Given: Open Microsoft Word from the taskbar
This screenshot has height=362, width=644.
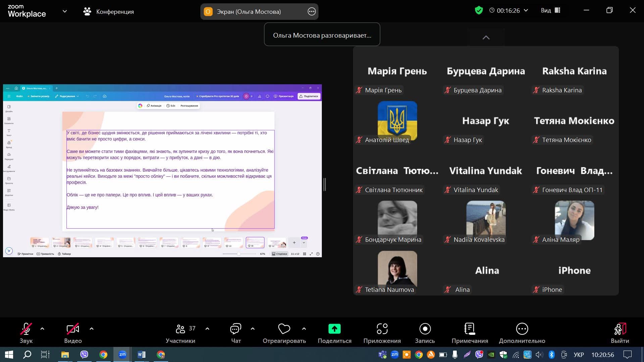Looking at the screenshot, I should coord(142,355).
